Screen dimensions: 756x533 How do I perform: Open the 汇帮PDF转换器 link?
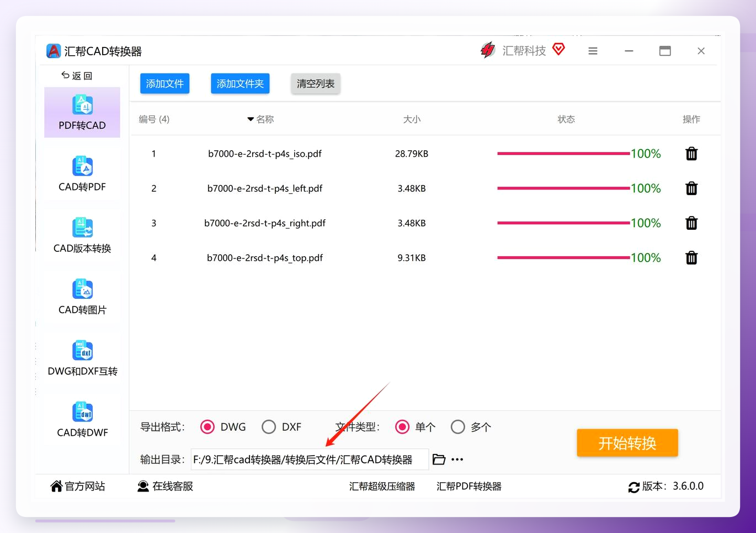pos(469,487)
